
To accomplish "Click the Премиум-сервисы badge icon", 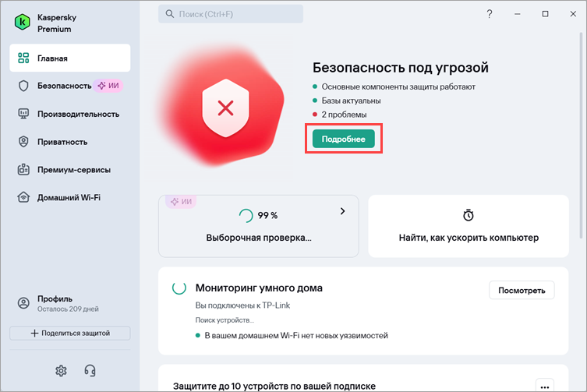I will [x=23, y=170].
